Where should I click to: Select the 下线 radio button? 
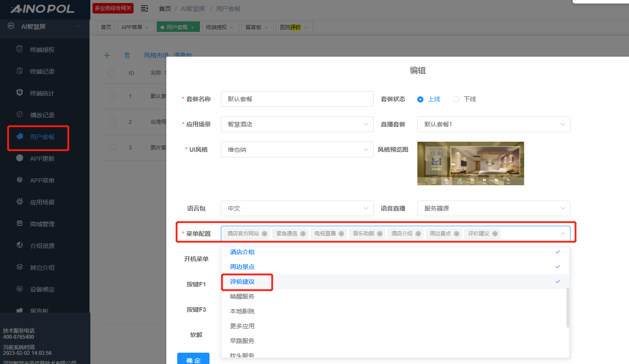456,99
